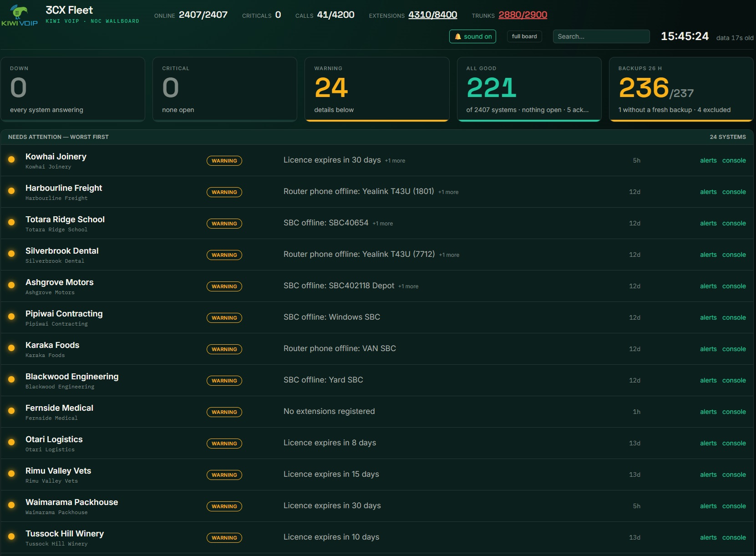756x556 pixels.
Task: Open alerts for Ashgrove Motors
Action: 708,286
